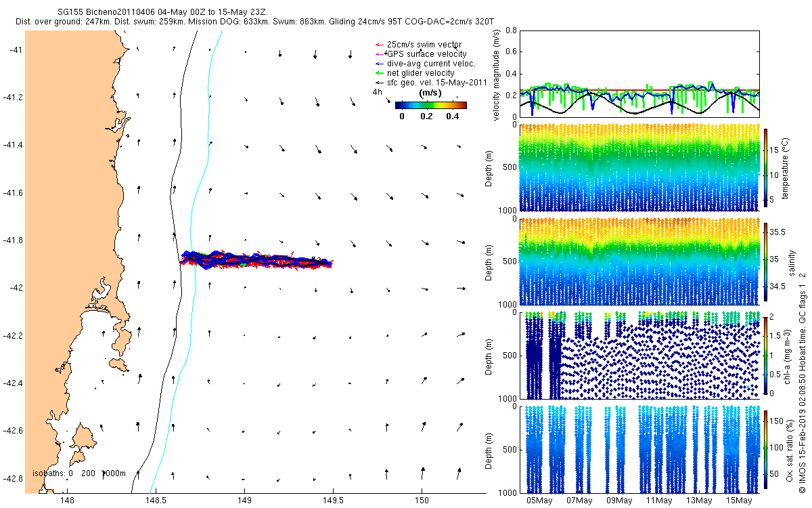Select the '15May' date tick label
The height and width of the screenshot is (508, 812).
(x=739, y=501)
